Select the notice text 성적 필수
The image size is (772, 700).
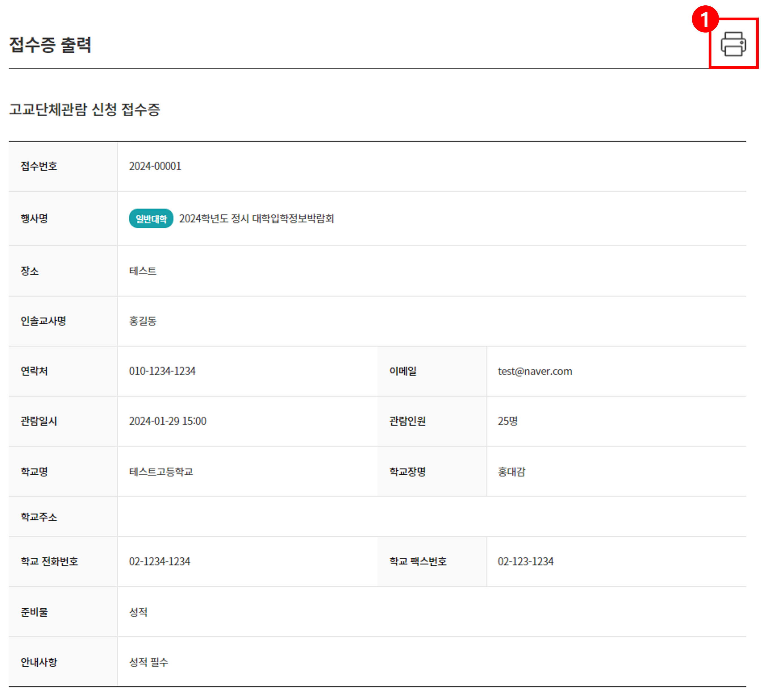[x=149, y=662]
